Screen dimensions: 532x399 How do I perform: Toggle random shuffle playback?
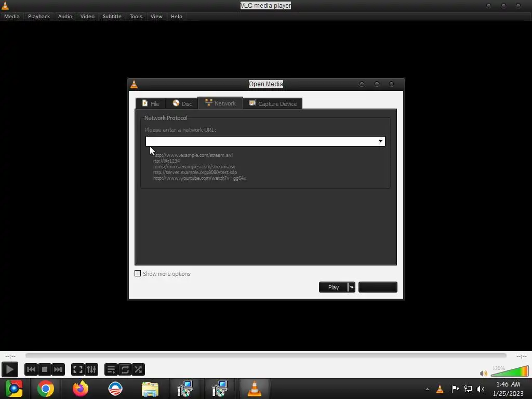(x=138, y=369)
